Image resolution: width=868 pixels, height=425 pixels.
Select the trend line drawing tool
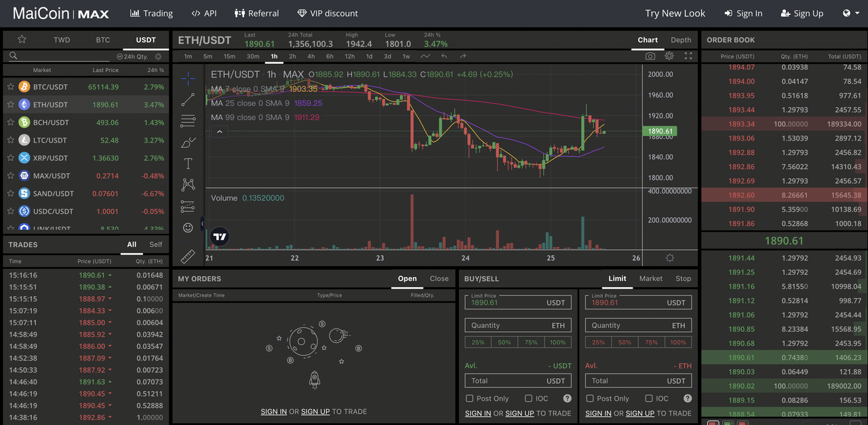pos(189,100)
